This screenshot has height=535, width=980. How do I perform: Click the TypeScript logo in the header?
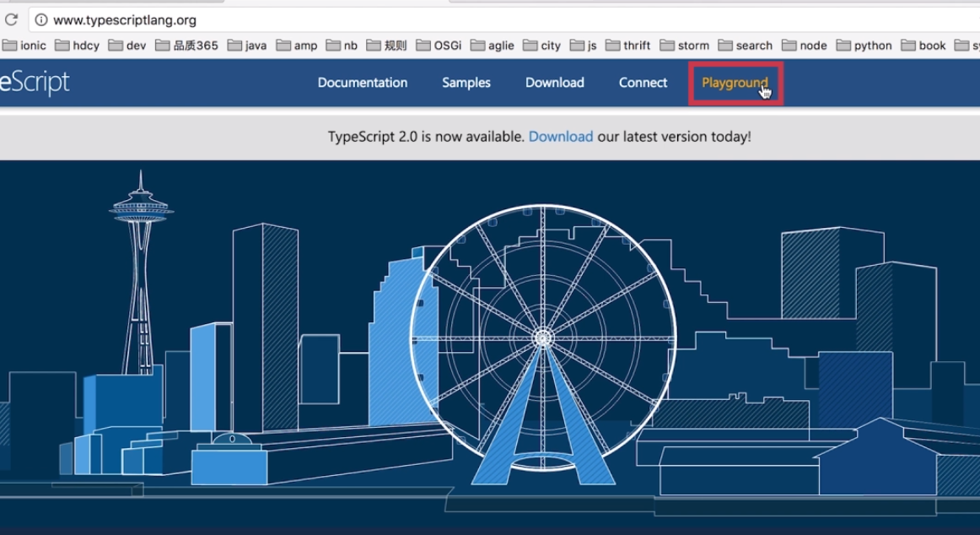click(35, 84)
